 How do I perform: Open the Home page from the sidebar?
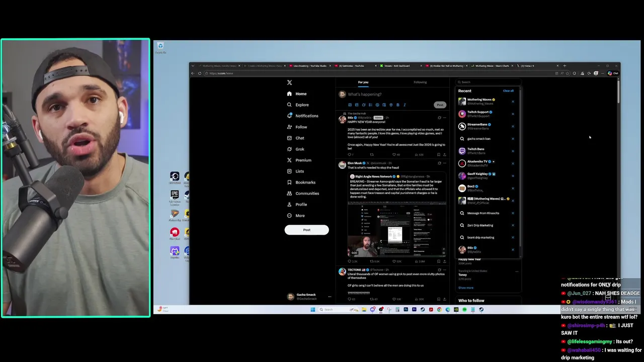(297, 94)
